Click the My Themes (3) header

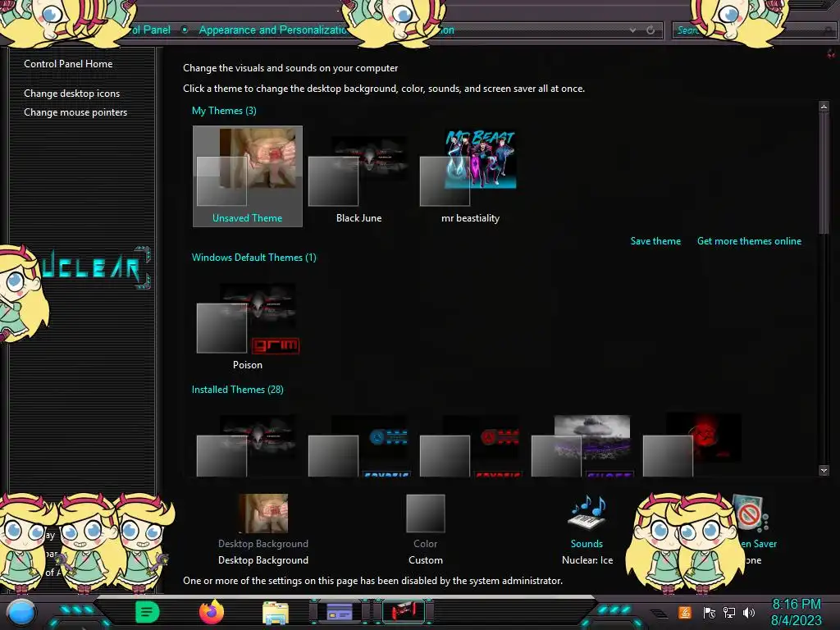tap(224, 111)
